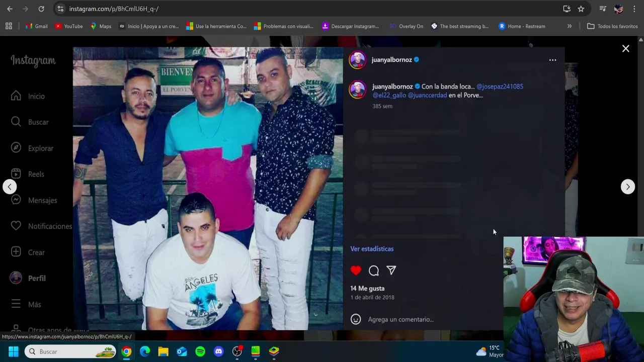Reload the page with refresh icon
This screenshot has height=362, width=644.
(x=41, y=9)
